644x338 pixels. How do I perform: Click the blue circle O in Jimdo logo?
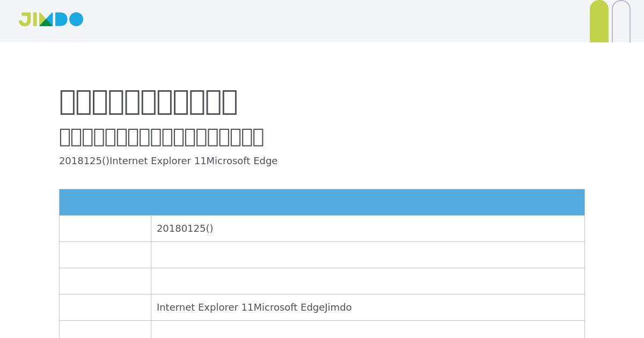[76, 19]
